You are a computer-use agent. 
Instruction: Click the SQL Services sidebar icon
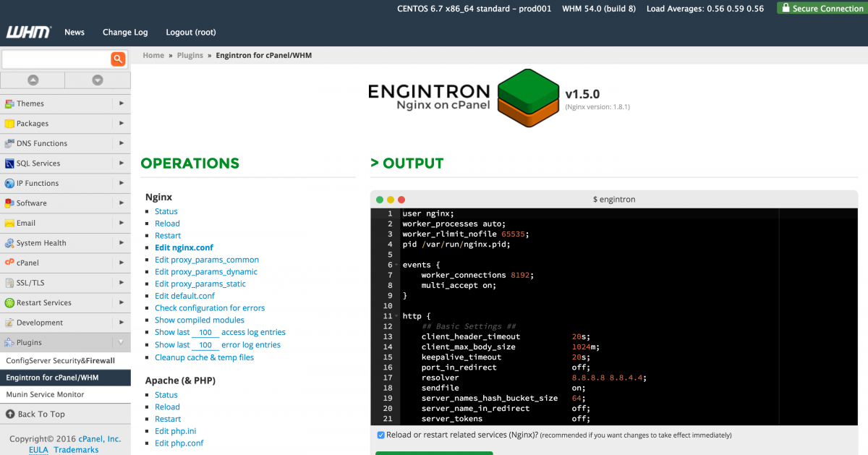coord(9,163)
